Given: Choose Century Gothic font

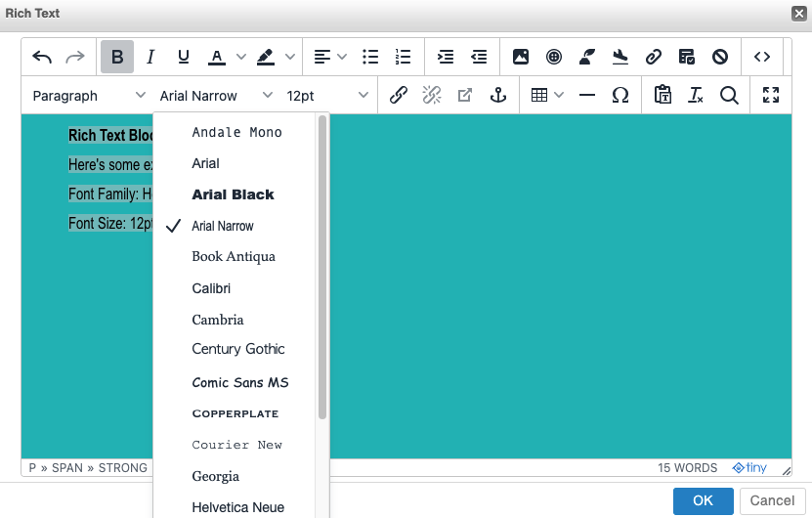Looking at the screenshot, I should (236, 349).
